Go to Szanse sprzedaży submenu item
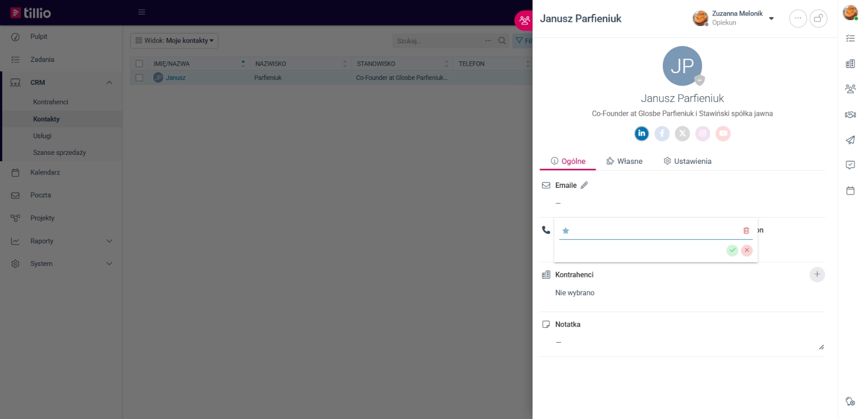Viewport: 868px width, 419px height. pyautogui.click(x=59, y=153)
